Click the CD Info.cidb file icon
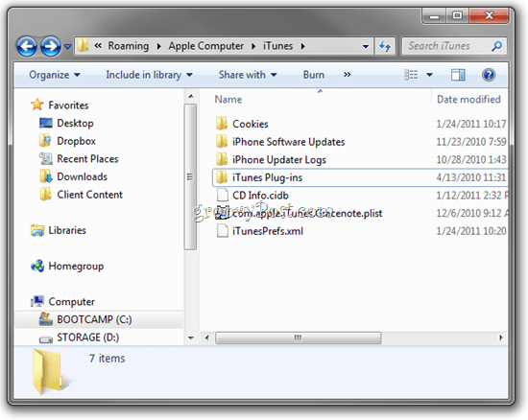Image resolution: width=528 pixels, height=420 pixels. click(223, 195)
